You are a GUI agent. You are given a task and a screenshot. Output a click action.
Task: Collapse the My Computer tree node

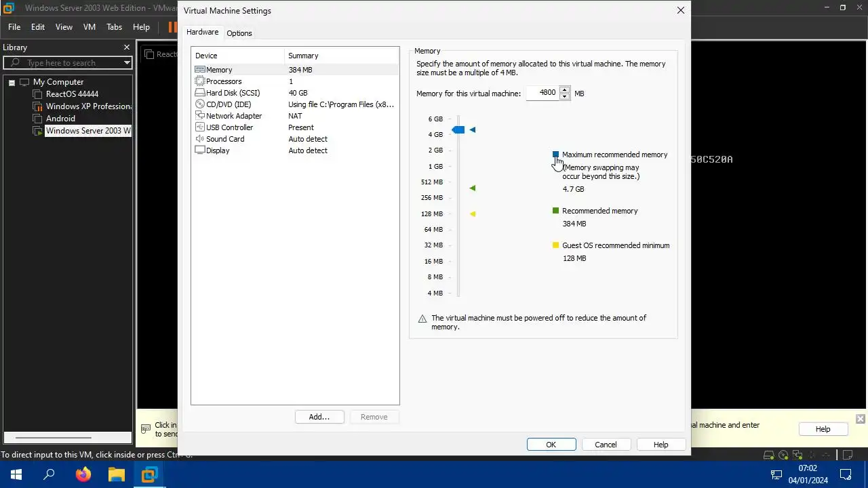pos(12,83)
